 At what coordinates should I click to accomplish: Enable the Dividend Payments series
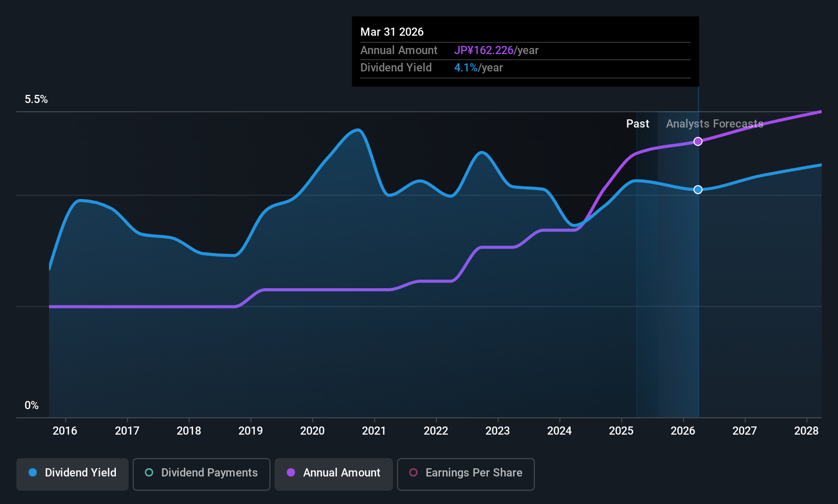[201, 473]
